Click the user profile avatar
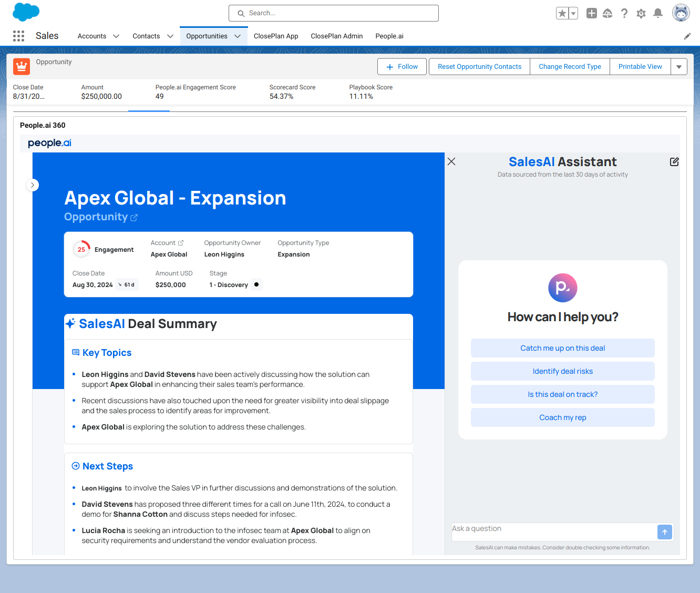The image size is (700, 593). pyautogui.click(x=681, y=13)
